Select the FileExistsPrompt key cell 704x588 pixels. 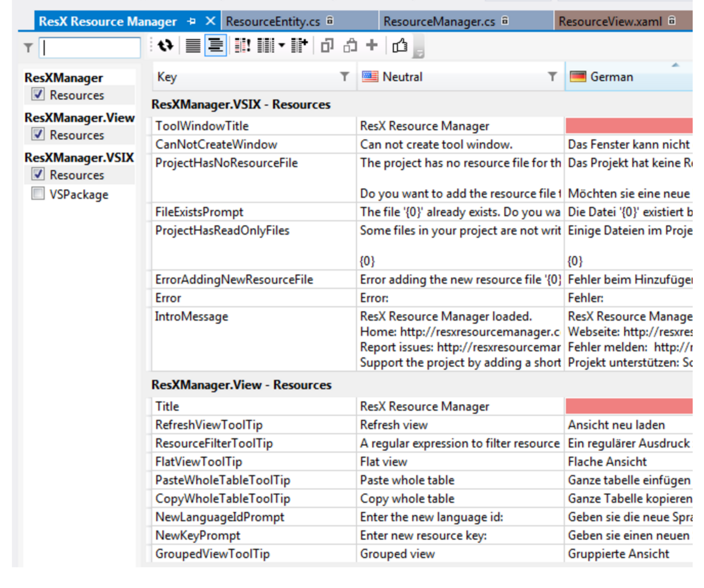(254, 211)
